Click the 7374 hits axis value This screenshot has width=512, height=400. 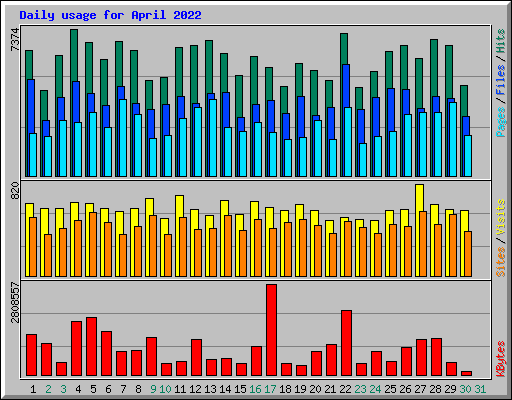click(x=15, y=40)
